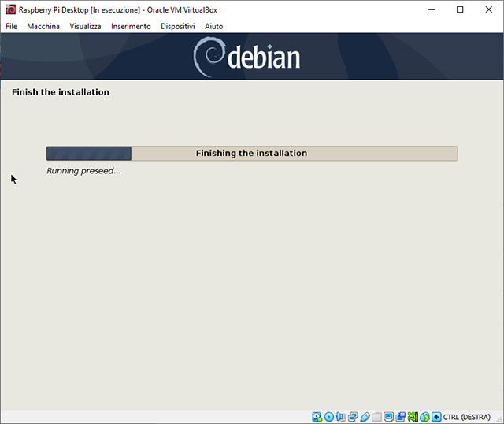Click the network adapter status icon
Image resolution: width=504 pixels, height=424 pixels.
(353, 416)
